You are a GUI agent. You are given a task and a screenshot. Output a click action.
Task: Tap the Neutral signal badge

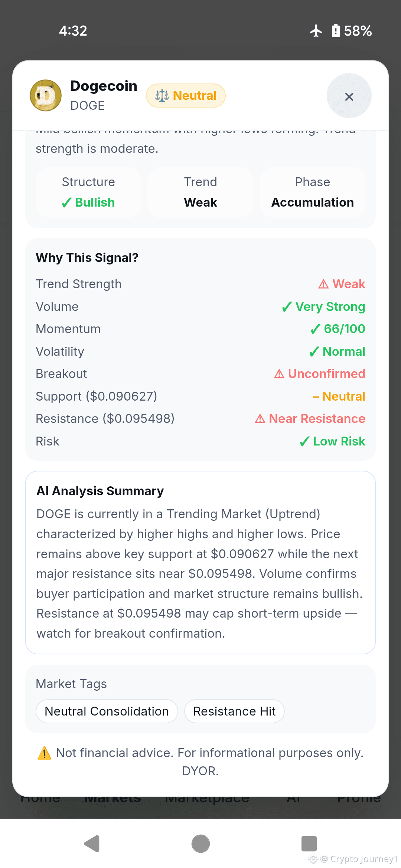click(x=186, y=96)
